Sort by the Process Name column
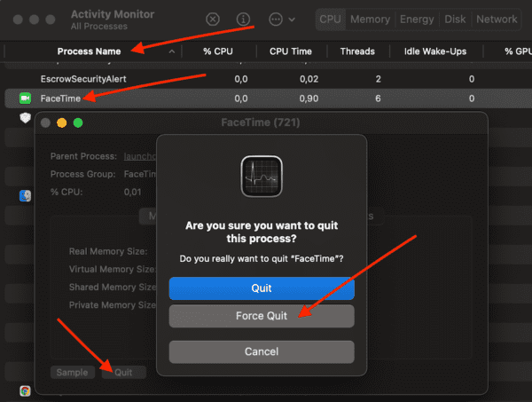Viewport: 532px width, 402px height. pyautogui.click(x=89, y=51)
